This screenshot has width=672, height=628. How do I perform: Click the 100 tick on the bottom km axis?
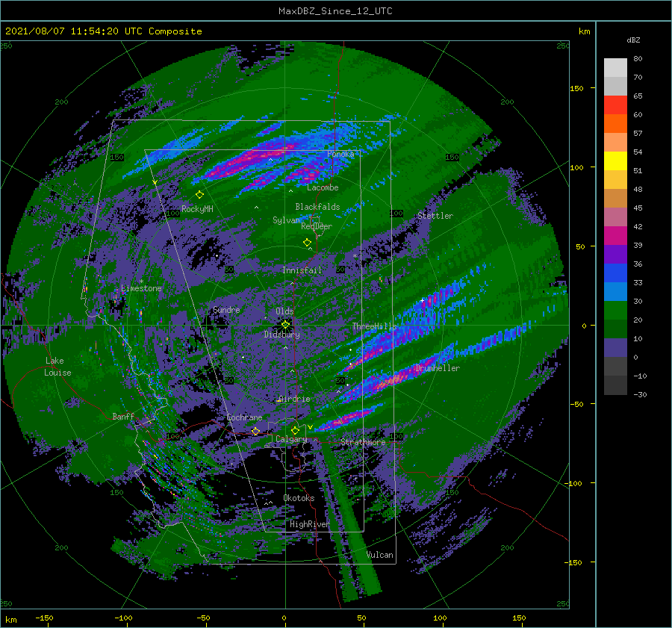(440, 618)
